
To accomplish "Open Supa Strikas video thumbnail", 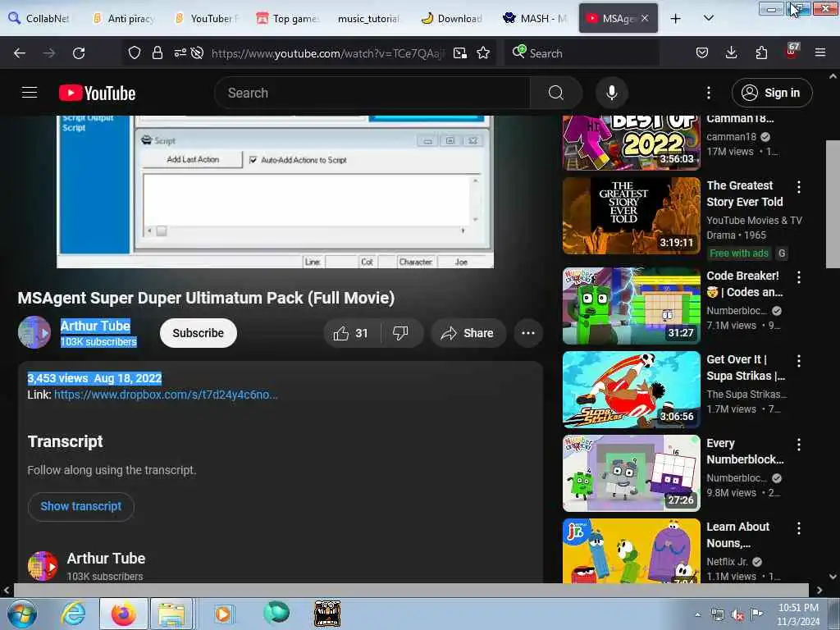I will pos(631,390).
